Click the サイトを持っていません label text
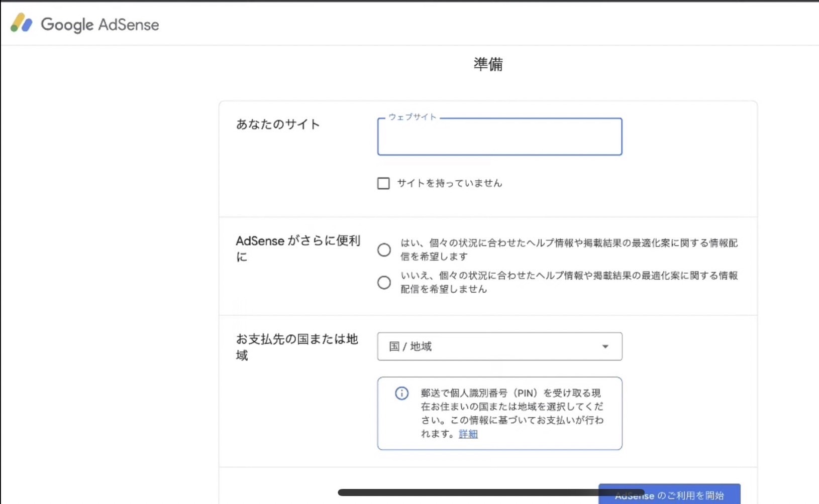 click(450, 183)
